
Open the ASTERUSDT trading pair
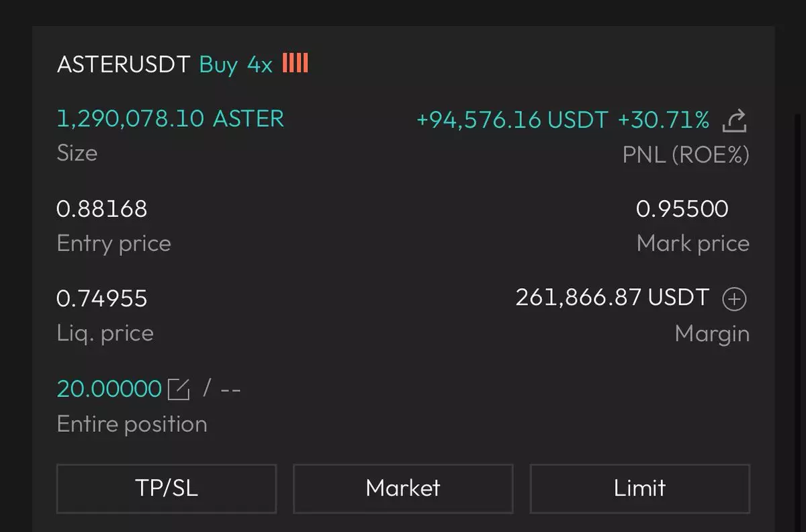point(124,64)
